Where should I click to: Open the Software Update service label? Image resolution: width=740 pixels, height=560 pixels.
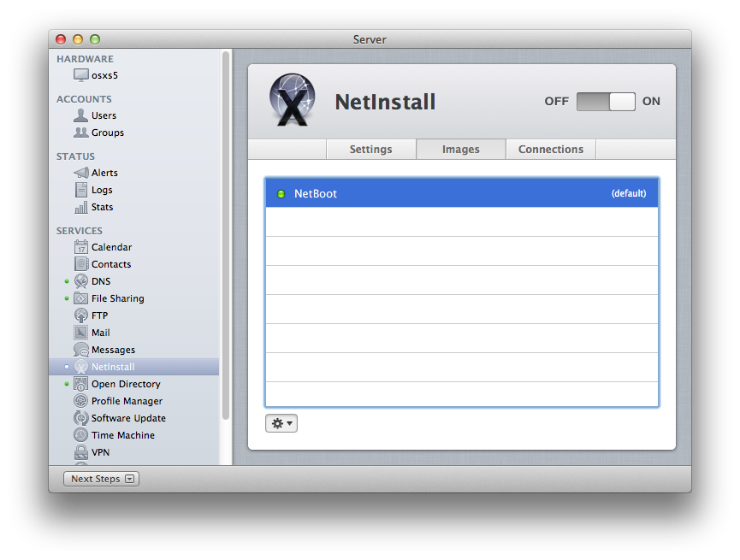pos(129,418)
